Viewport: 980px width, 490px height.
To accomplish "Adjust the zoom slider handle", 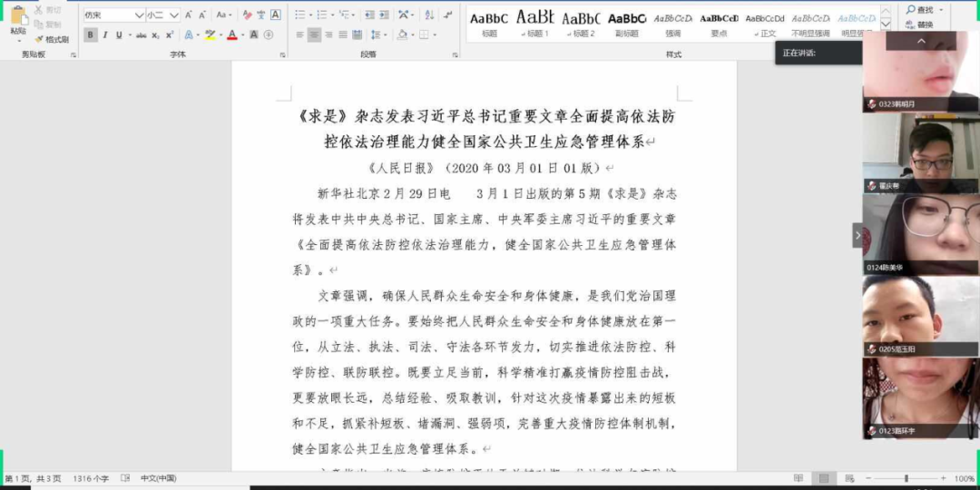I will click(x=906, y=478).
